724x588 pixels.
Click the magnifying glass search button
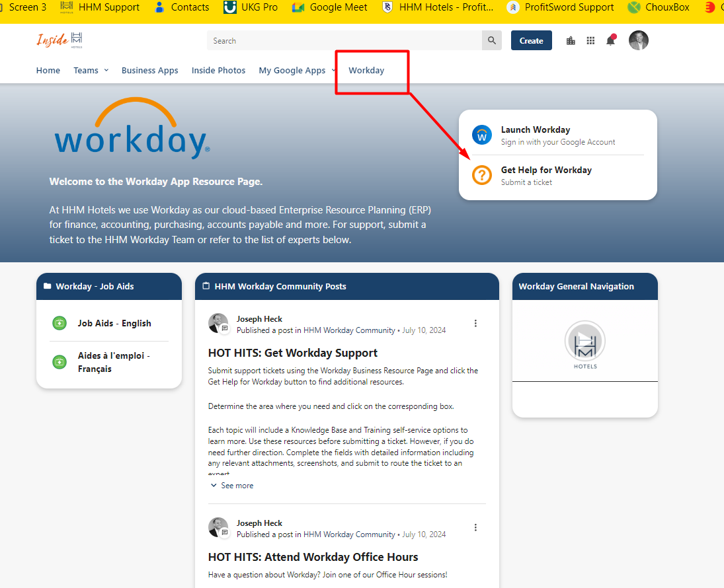[x=492, y=40]
